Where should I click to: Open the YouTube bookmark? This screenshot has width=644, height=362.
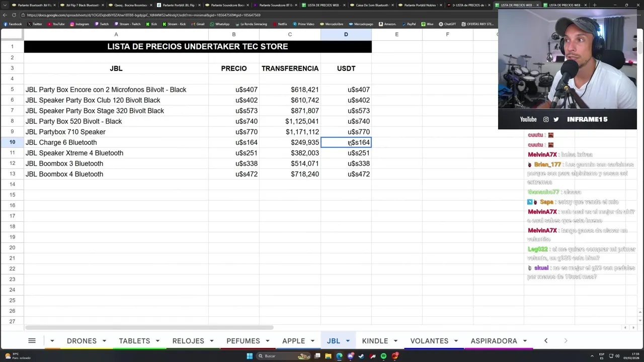56,24
